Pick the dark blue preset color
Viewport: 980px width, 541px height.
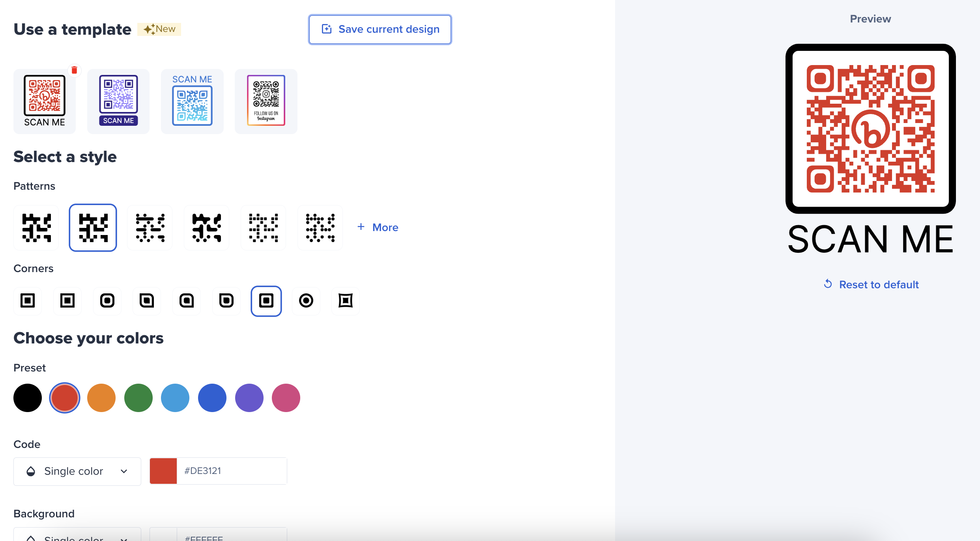212,398
